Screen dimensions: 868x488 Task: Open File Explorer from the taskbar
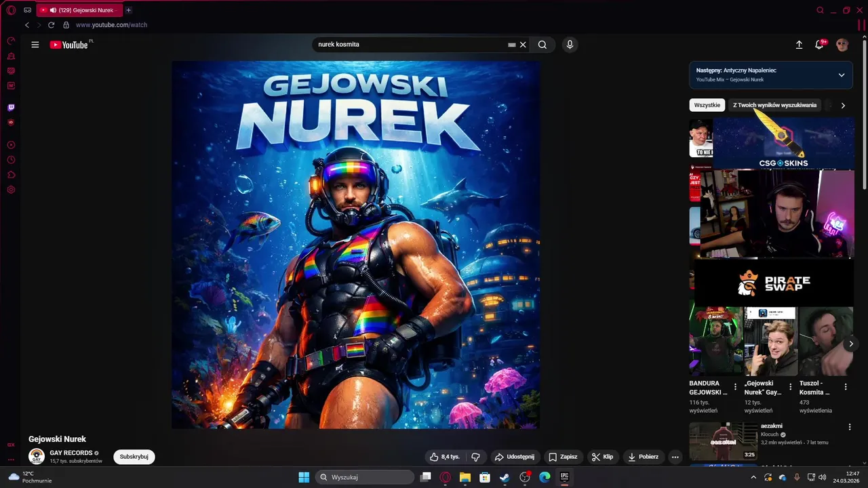coord(465,477)
